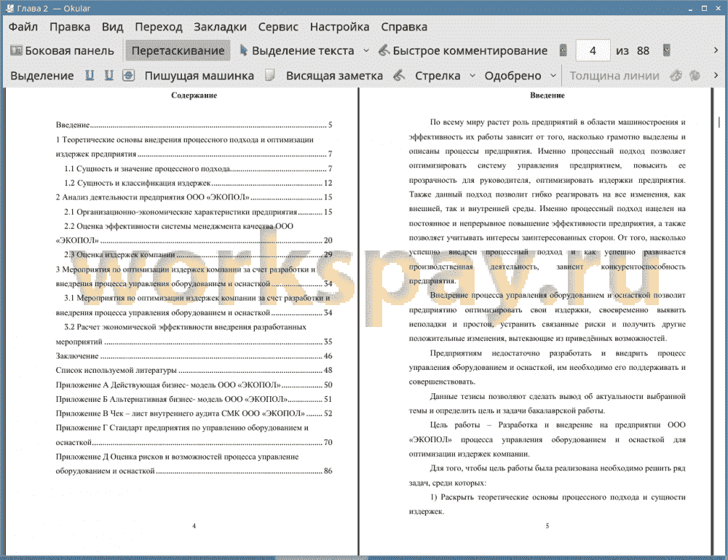Go to previous page arrow icon
Image resolution: width=728 pixels, height=560 pixels.
point(563,50)
